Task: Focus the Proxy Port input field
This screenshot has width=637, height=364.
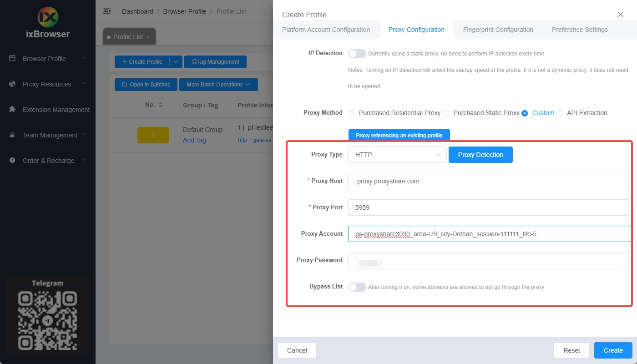Action: point(489,207)
